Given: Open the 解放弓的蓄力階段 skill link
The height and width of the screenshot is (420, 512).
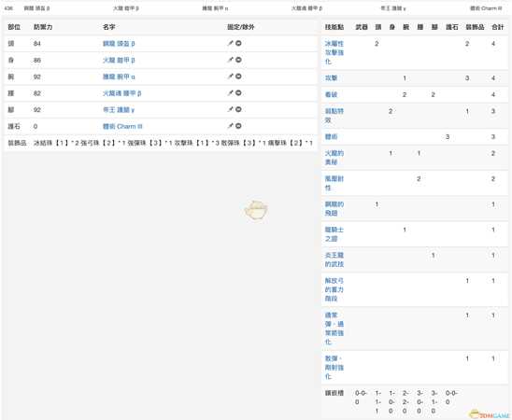Looking at the screenshot, I should 334,289.
